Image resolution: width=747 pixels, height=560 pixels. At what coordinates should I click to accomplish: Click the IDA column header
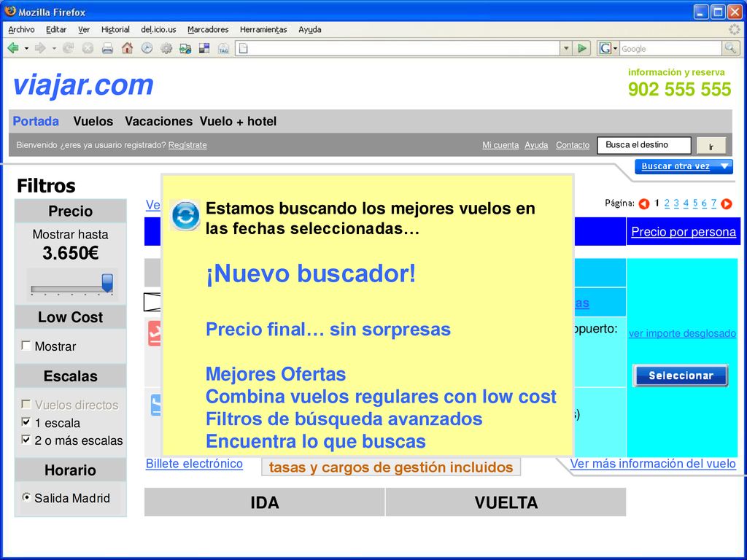[264, 502]
